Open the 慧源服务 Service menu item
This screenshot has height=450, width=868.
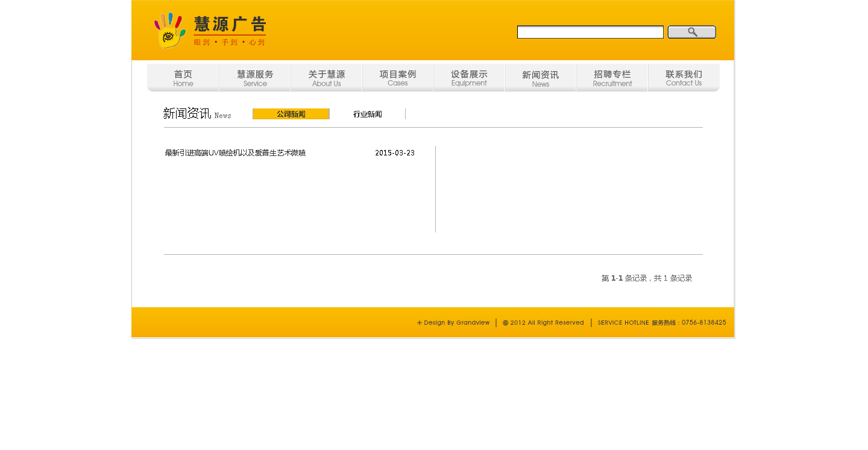click(255, 78)
